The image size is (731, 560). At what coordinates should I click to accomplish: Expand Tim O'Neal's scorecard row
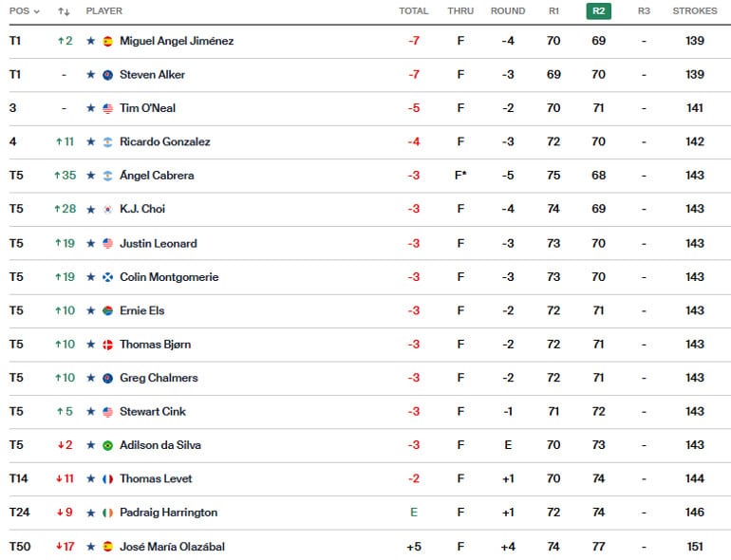[365, 108]
